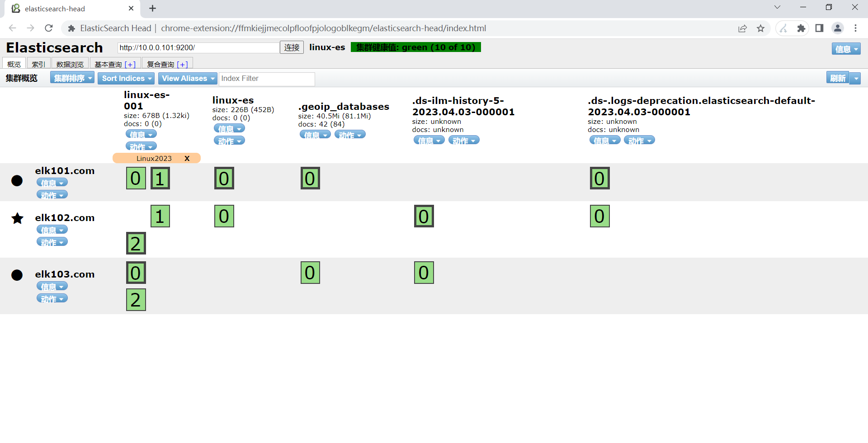This screenshot has height=443, width=868.
Task: Open the 信息 dropdown for linux-es index
Action: (x=229, y=129)
